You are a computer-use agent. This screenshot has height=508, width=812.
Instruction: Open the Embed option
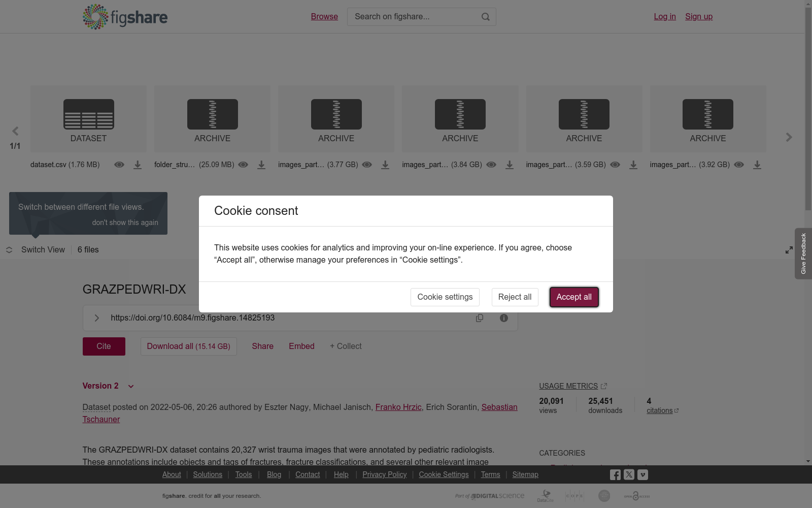(302, 346)
